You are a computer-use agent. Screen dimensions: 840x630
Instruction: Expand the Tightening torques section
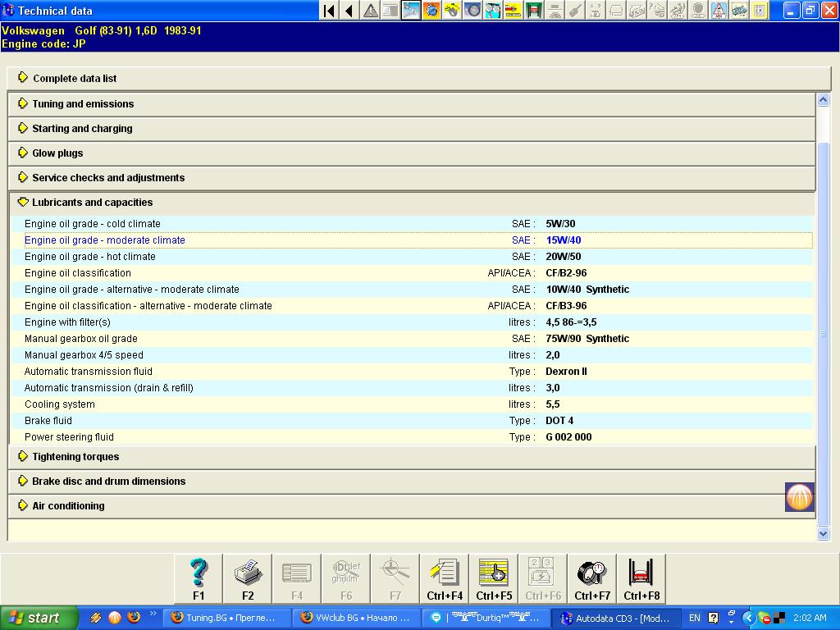point(75,457)
